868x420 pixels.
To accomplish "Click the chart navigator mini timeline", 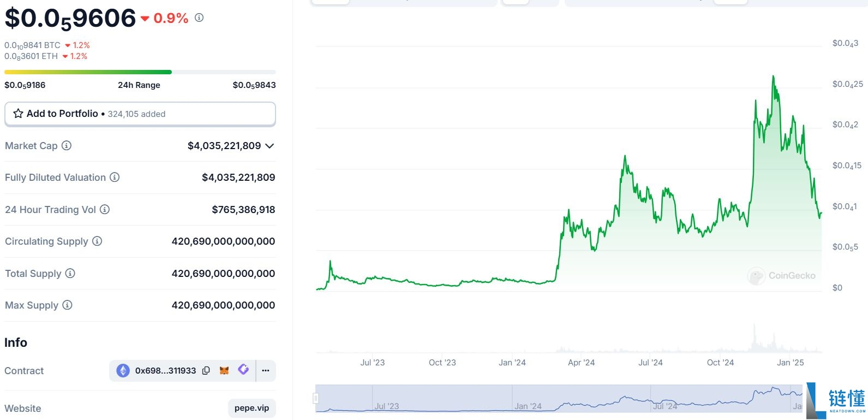I will (x=559, y=399).
